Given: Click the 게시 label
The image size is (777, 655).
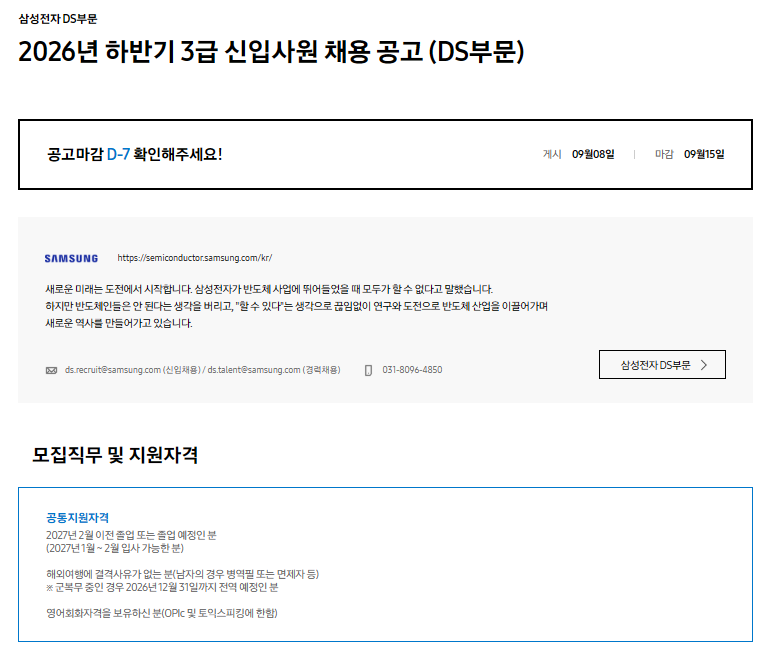Looking at the screenshot, I should [552, 155].
